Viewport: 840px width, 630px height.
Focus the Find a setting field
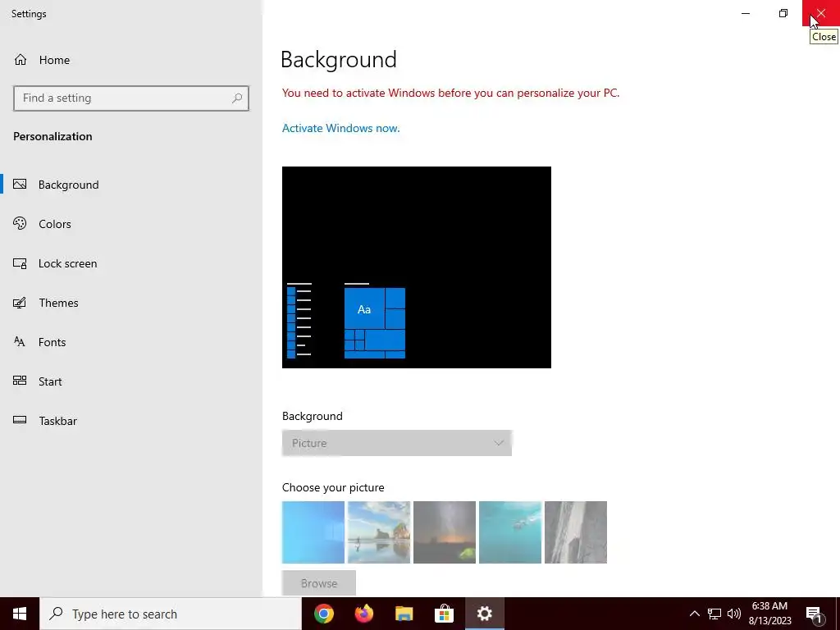131,98
